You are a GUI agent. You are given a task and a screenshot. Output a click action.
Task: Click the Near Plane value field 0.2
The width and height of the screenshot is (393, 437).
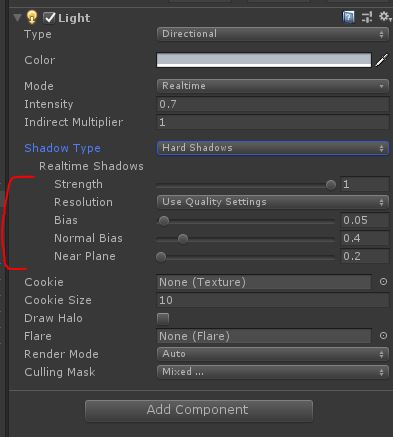(365, 256)
